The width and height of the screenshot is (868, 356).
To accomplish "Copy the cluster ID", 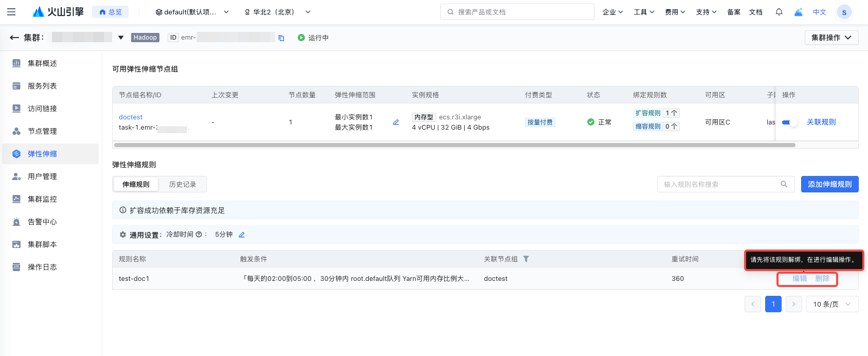I will pos(281,38).
